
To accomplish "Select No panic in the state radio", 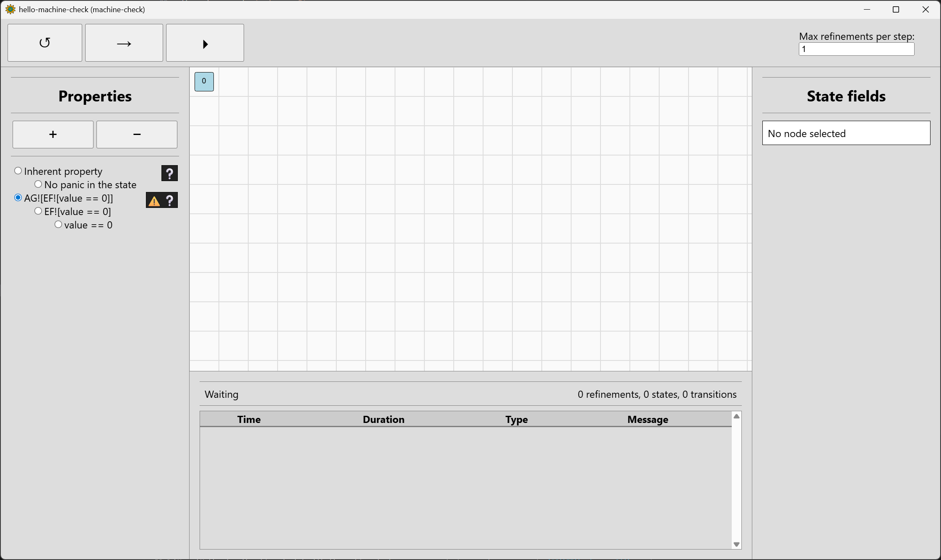I will (x=38, y=184).
